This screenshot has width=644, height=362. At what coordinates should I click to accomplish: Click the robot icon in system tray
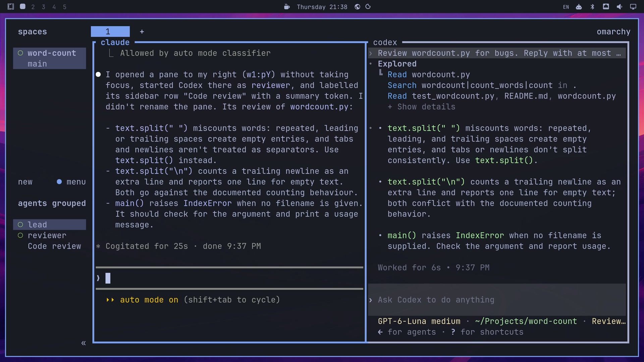[x=579, y=7]
